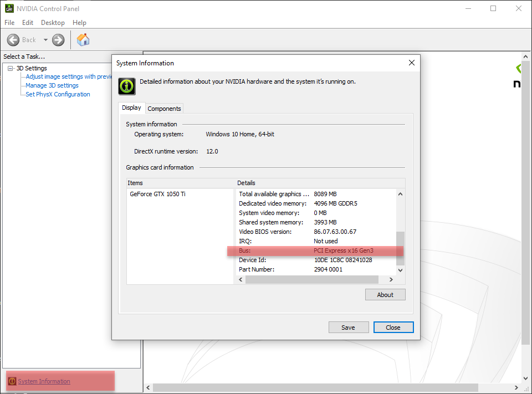This screenshot has height=394, width=532.
Task: Click the Bus: PCI Express x16 Gen3 row
Action: pyautogui.click(x=315, y=251)
